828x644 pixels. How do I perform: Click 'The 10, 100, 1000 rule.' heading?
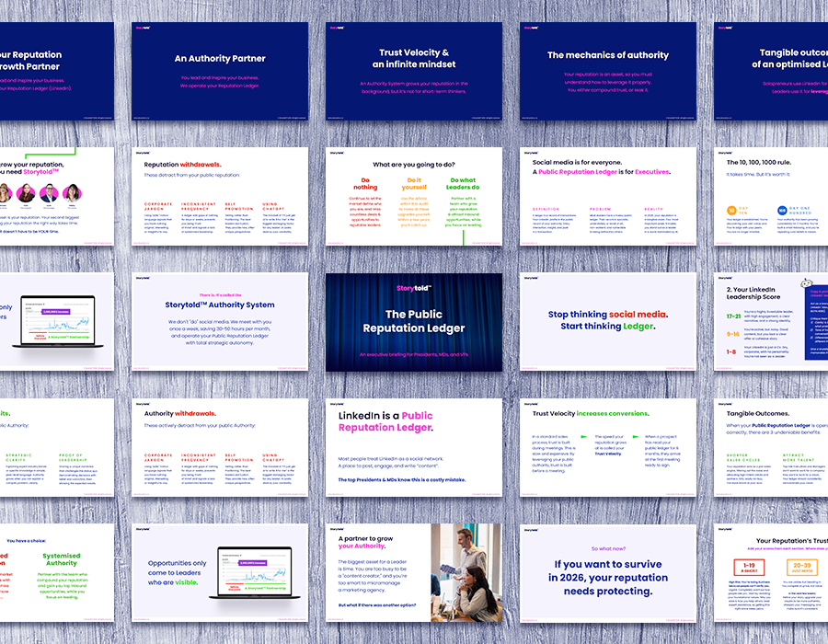pos(759,163)
